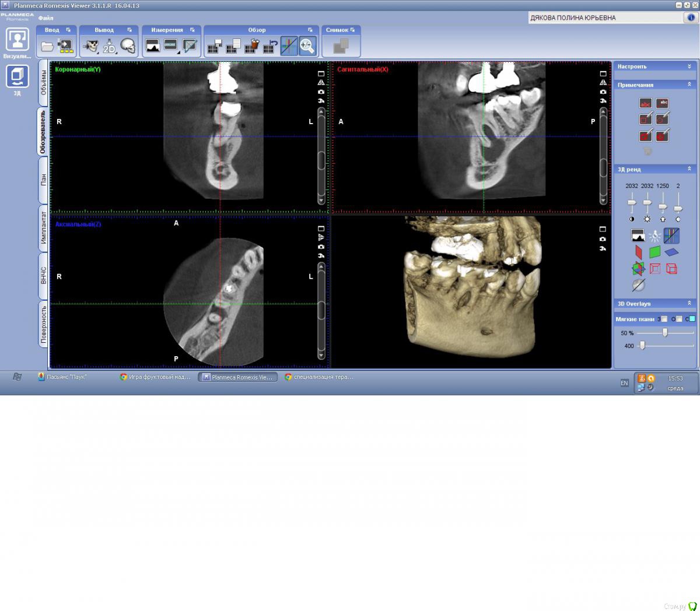Click the red abc text annotation tool

[645, 103]
